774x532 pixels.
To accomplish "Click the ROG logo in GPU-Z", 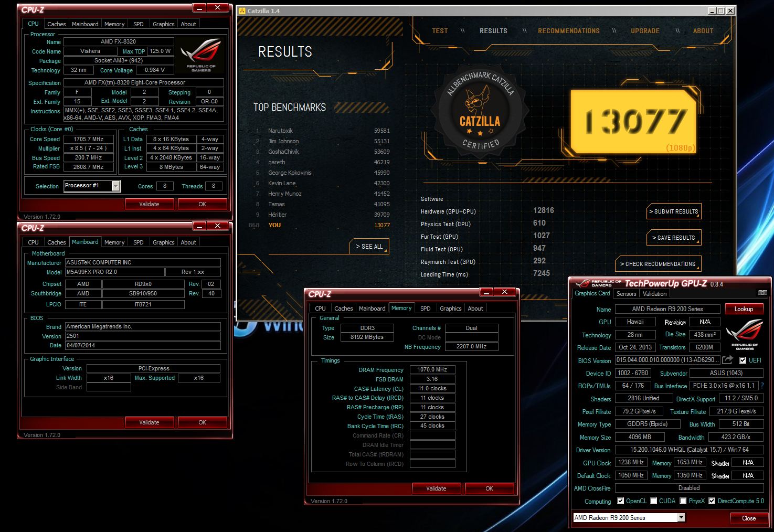I will (x=745, y=334).
